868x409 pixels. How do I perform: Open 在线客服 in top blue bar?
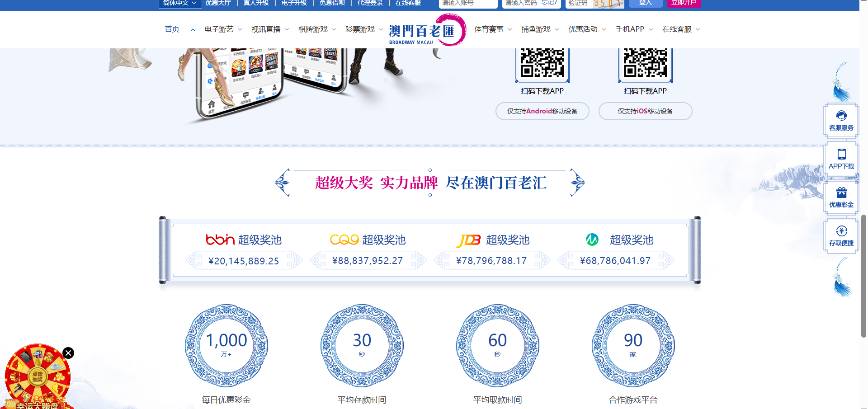408,3
